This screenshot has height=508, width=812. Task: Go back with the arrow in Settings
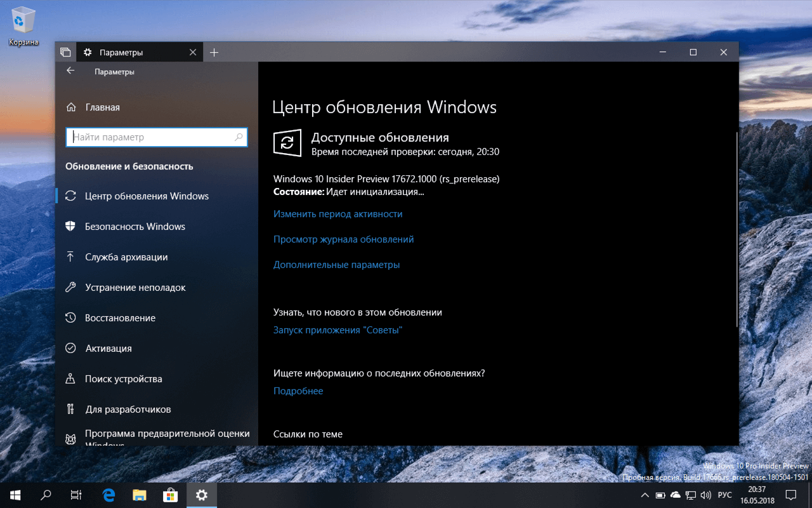coord(70,71)
